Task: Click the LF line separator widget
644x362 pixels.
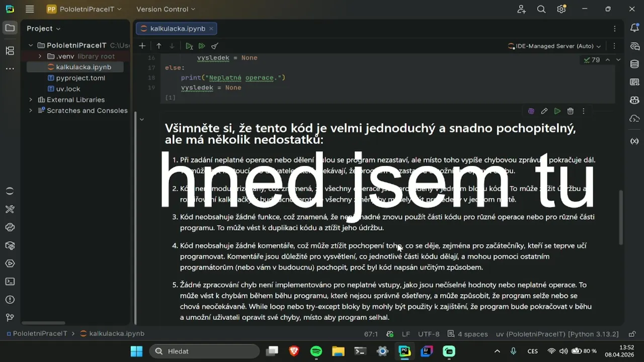Action: [406, 334]
